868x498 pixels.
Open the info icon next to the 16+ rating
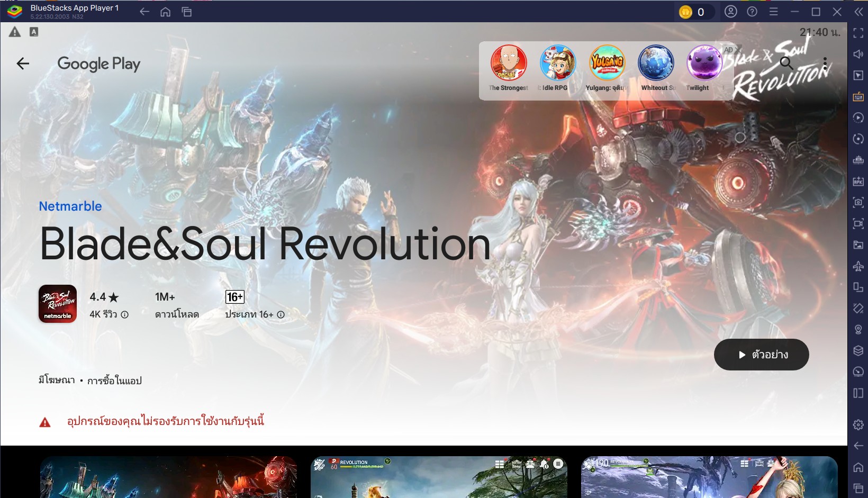click(x=281, y=314)
